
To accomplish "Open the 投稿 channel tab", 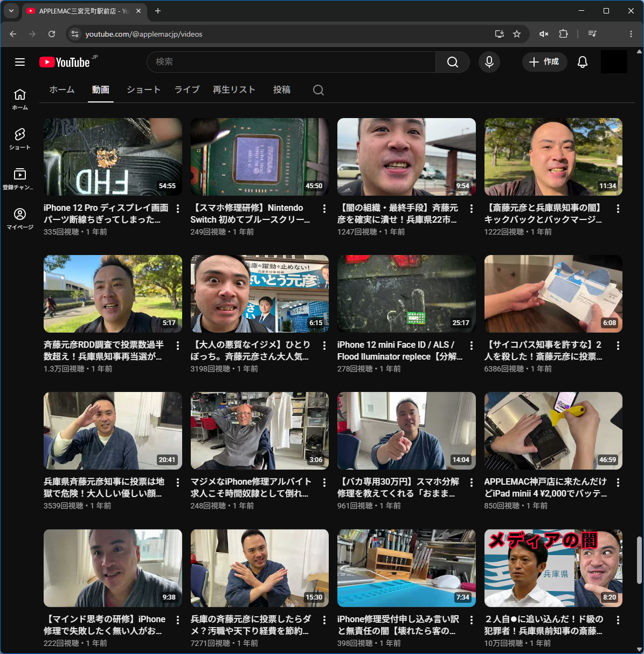I will 282,90.
